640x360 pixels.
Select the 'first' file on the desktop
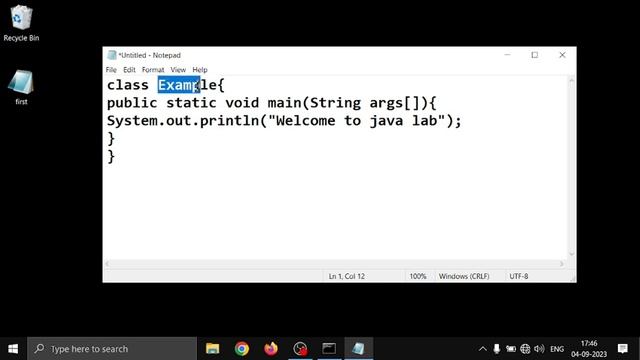21,87
